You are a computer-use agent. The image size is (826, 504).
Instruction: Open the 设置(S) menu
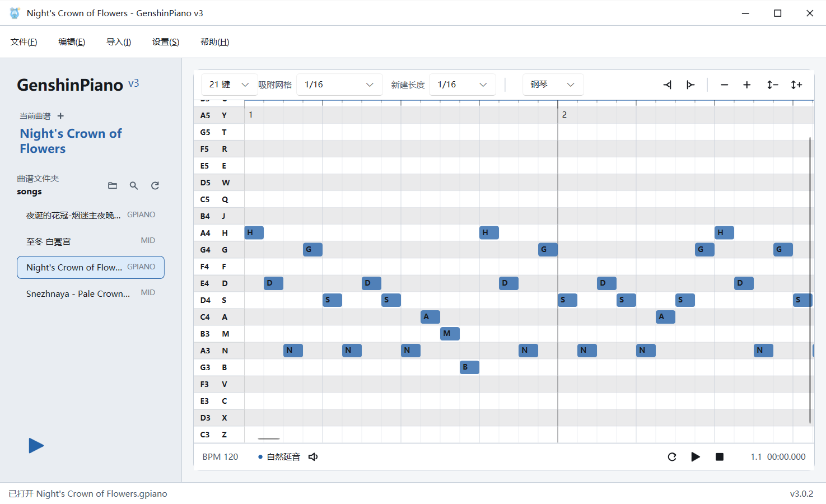pyautogui.click(x=166, y=42)
